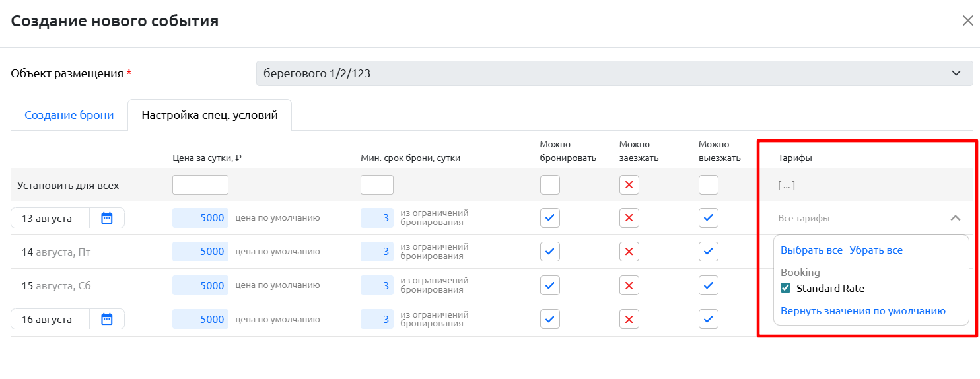Click the Установить для всех label

pyautogui.click(x=68, y=186)
